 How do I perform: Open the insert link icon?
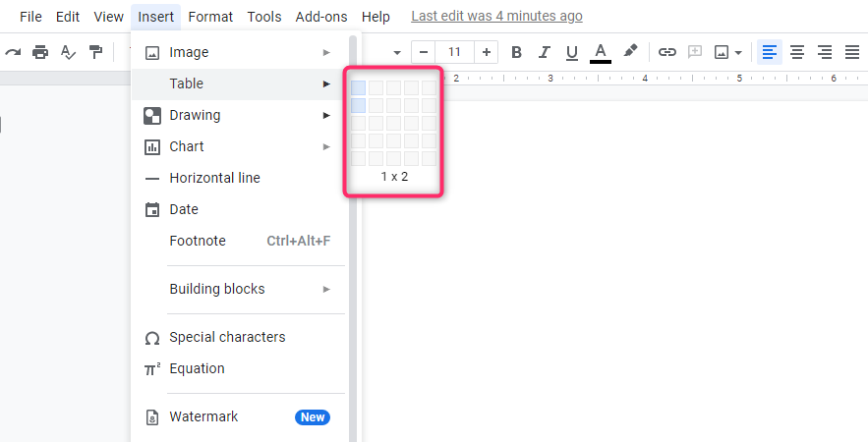click(667, 53)
